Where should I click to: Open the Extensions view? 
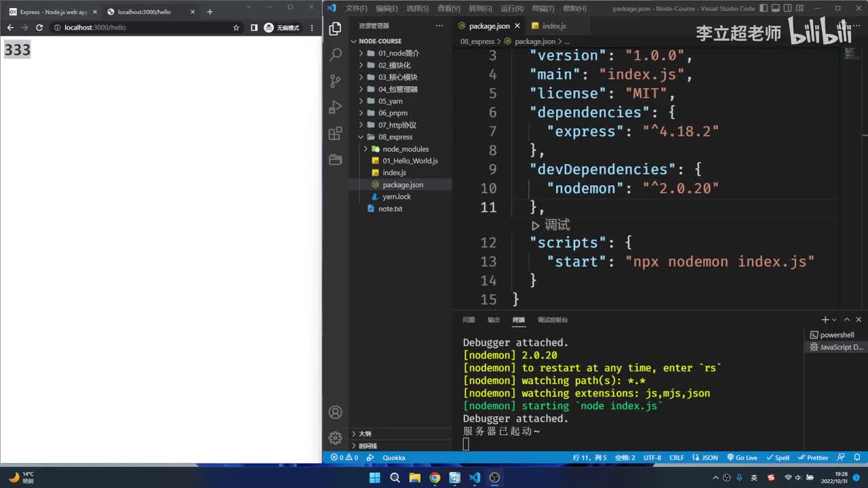point(335,134)
